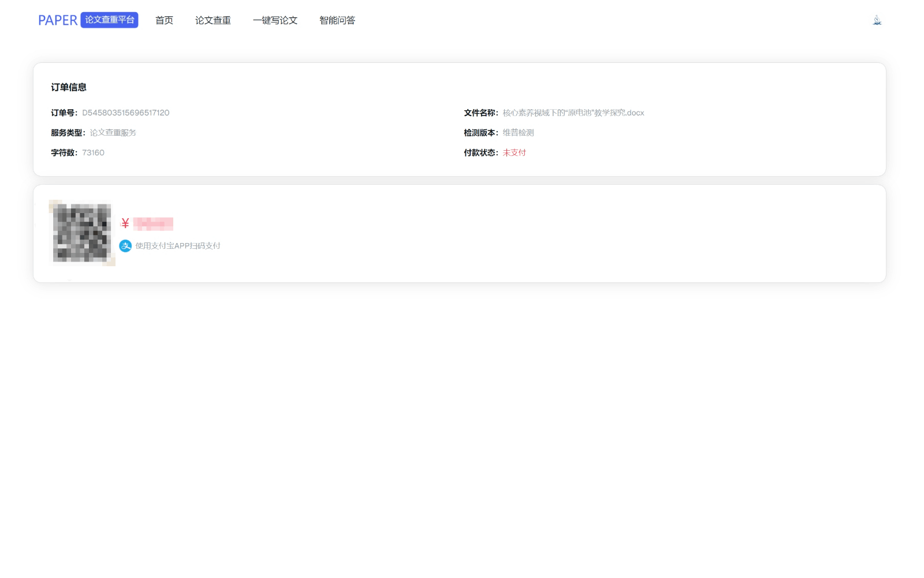Click the payment QR code image

click(82, 233)
